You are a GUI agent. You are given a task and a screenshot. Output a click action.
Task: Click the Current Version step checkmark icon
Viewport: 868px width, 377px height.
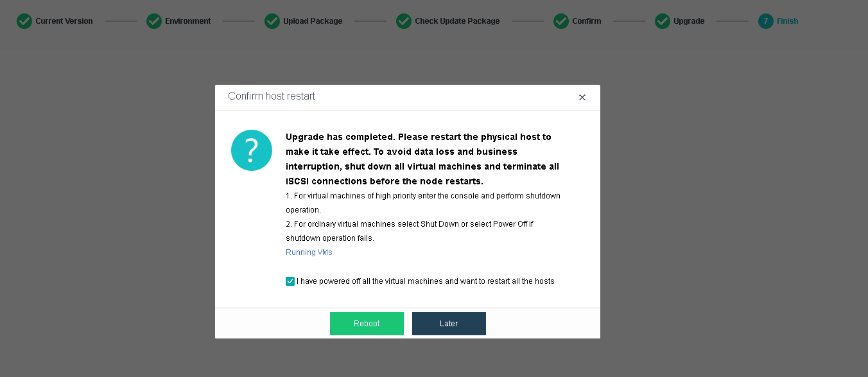[24, 21]
